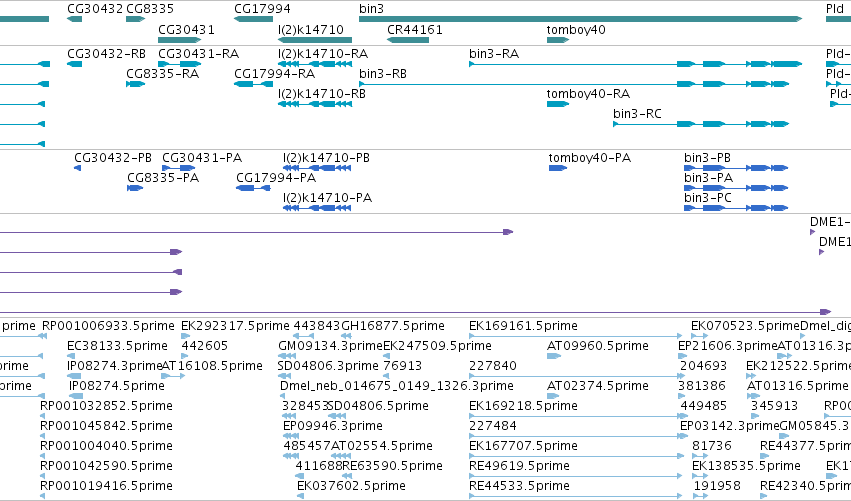Select the RE63590.5prime EST label

click(392, 466)
